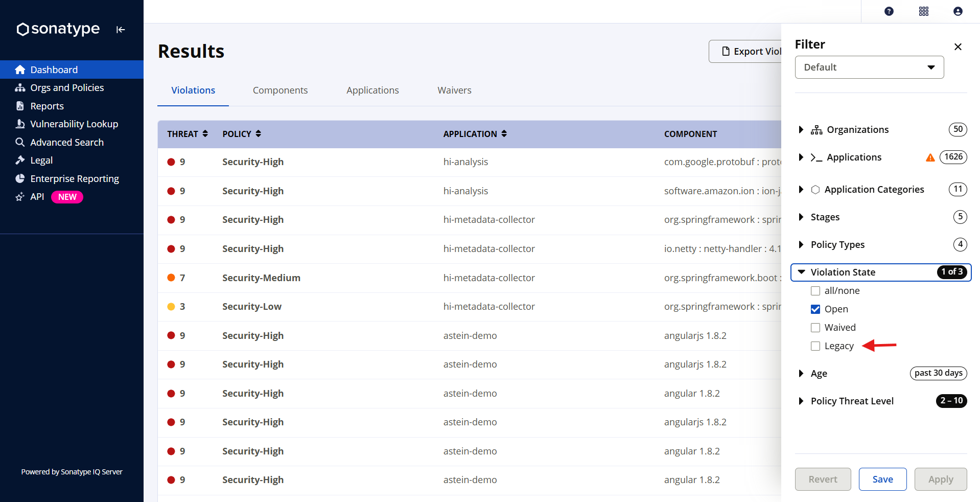Image resolution: width=980 pixels, height=502 pixels.
Task: Click the Reports document icon
Action: click(x=20, y=106)
